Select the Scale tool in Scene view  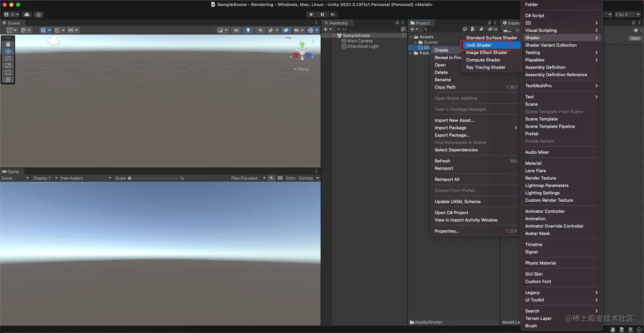8,66
